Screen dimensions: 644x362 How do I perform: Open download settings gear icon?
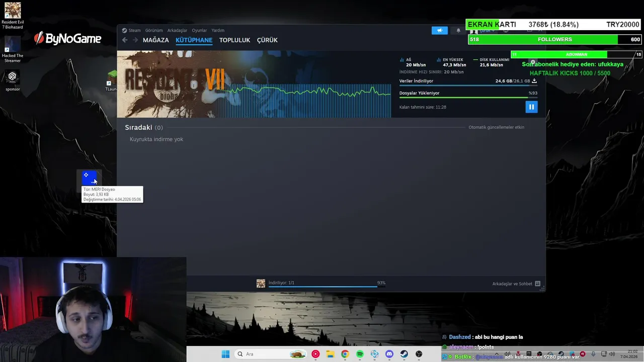533,62
